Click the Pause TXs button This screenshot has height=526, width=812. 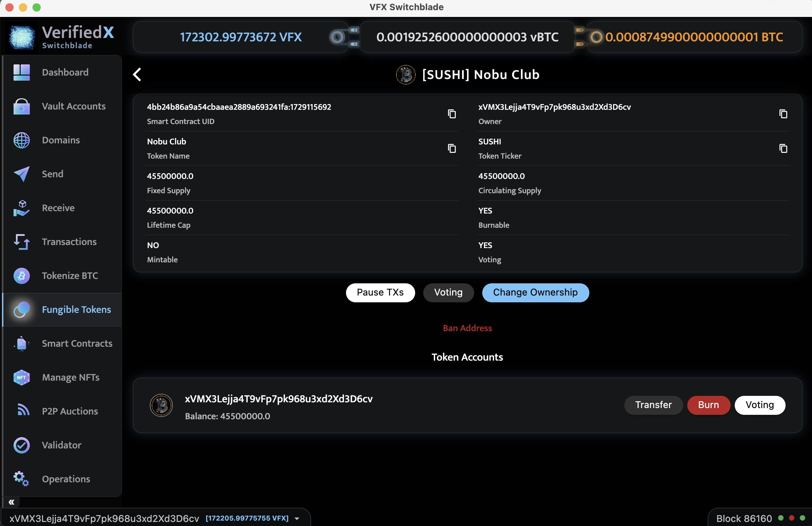click(x=380, y=293)
